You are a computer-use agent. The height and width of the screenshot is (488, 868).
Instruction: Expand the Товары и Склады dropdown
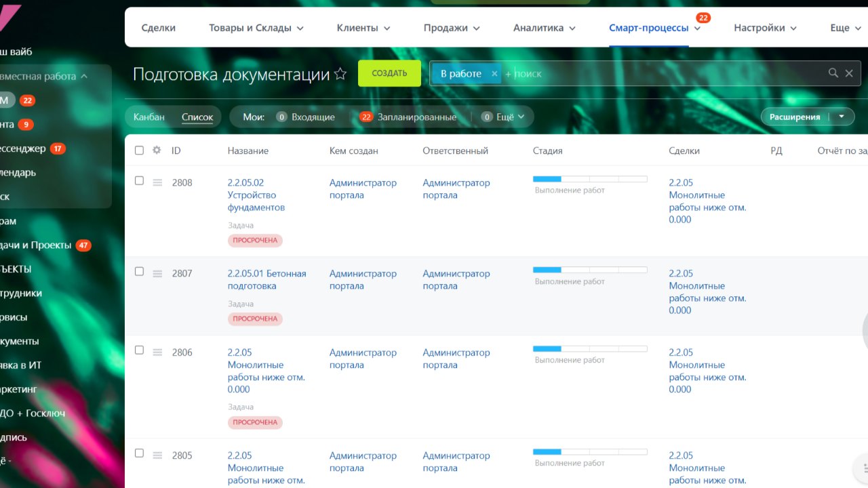pos(256,28)
